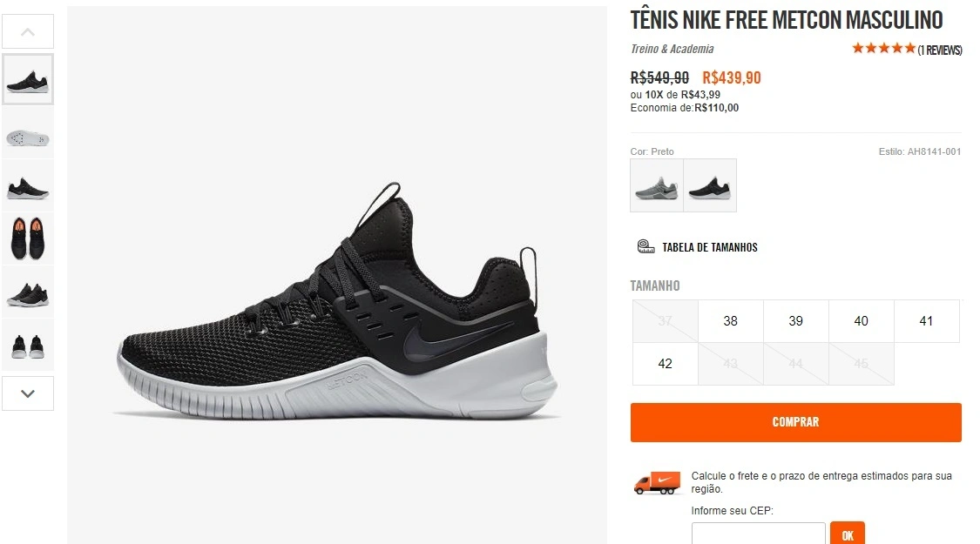980x544 pixels.
Task: Click the Treino & Academia category link
Action: tap(672, 50)
